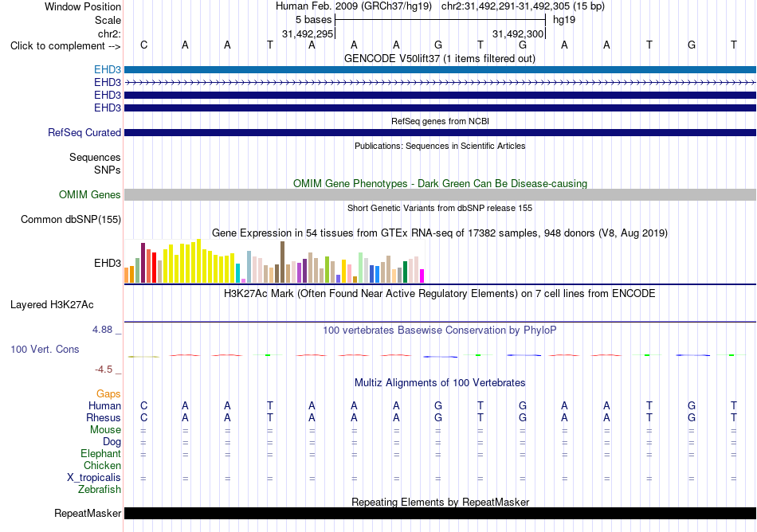The height and width of the screenshot is (532, 757).
Task: Click 'Human Feb. 2009 (GRCh37/hg19)' assembly text
Action: click(x=354, y=6)
